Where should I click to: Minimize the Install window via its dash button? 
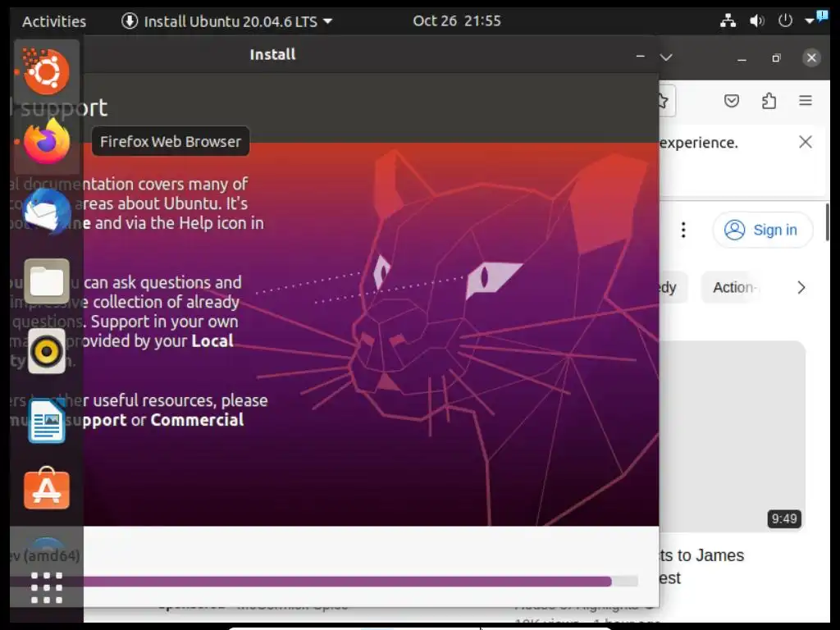[640, 56]
